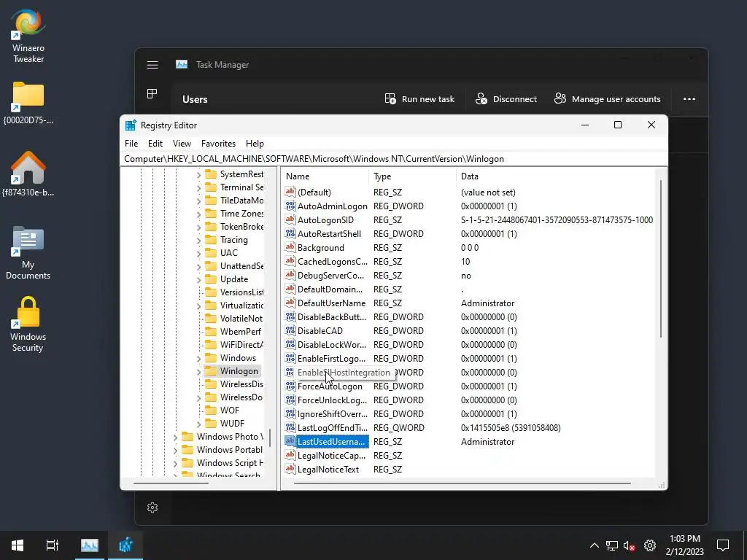Sort values by Name column header
This screenshot has height=560, width=747.
[x=325, y=176]
